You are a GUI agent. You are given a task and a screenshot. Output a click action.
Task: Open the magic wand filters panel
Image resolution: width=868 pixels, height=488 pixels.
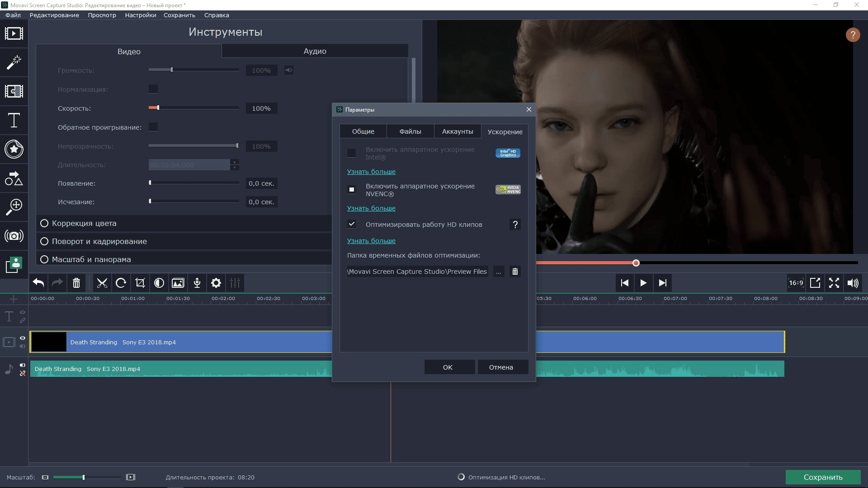tap(14, 62)
